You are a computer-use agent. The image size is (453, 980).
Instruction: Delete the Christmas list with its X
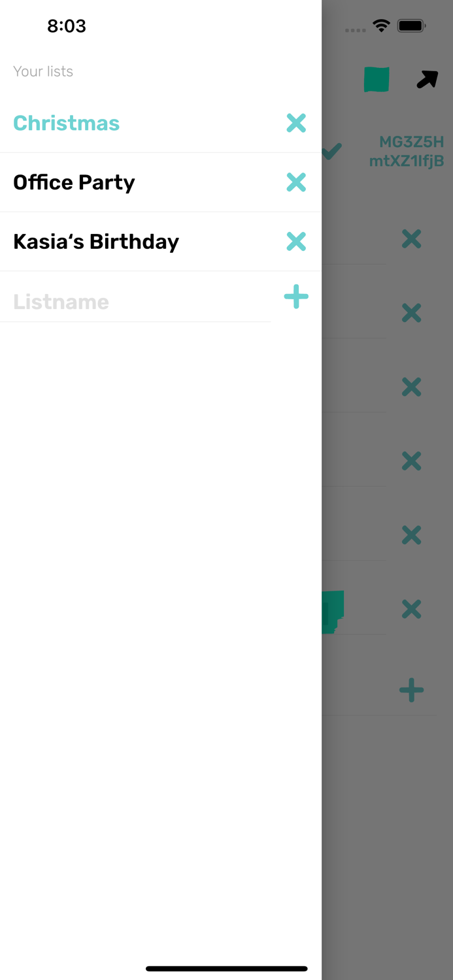pyautogui.click(x=296, y=123)
